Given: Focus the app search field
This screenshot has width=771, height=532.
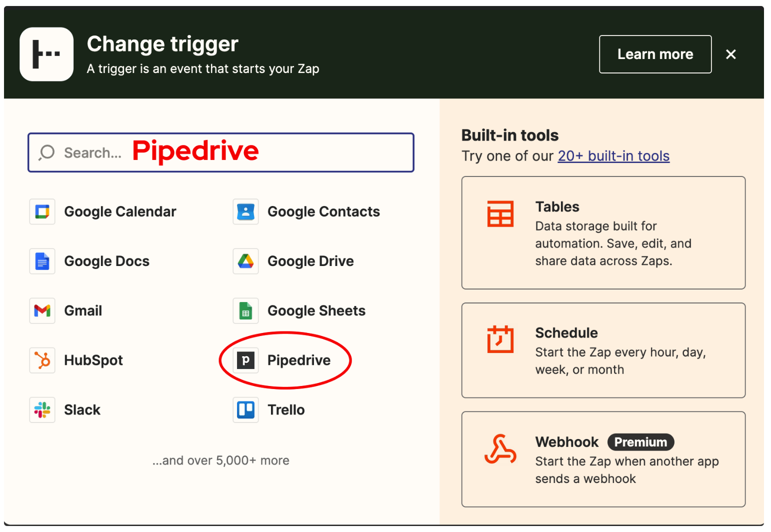Looking at the screenshot, I should click(x=221, y=152).
